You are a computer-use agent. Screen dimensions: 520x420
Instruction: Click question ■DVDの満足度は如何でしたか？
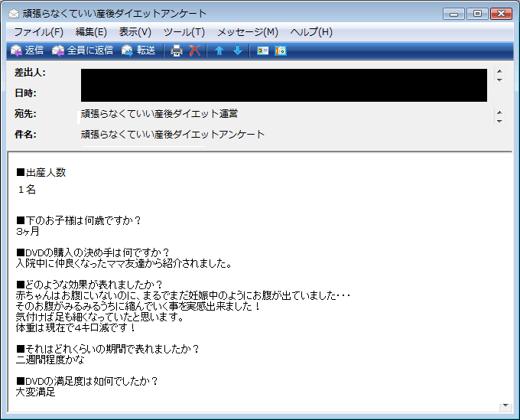87,381
